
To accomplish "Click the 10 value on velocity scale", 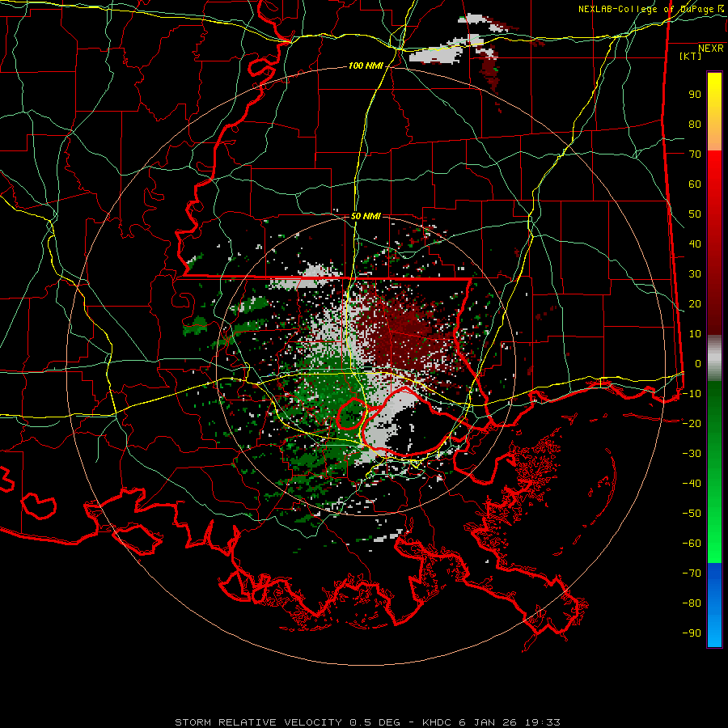I will pos(695,334).
